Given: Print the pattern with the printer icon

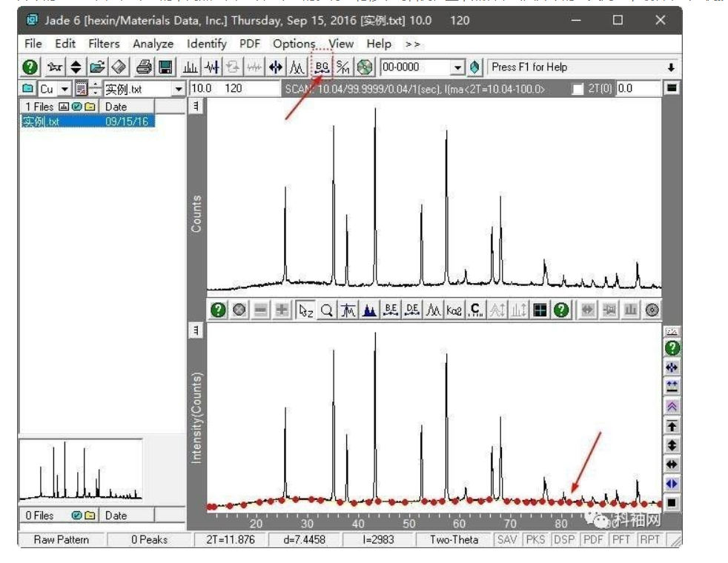Looking at the screenshot, I should (x=144, y=67).
